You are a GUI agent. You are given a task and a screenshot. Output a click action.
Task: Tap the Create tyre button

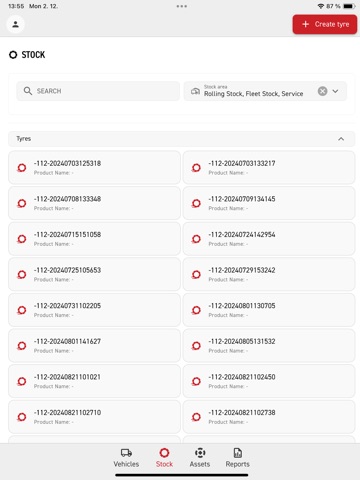pos(325,24)
